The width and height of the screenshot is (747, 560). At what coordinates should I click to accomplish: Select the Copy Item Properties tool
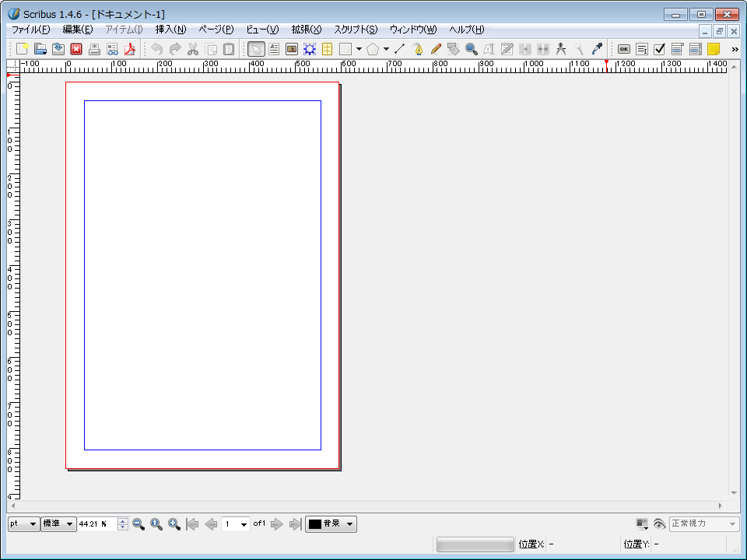(x=579, y=49)
